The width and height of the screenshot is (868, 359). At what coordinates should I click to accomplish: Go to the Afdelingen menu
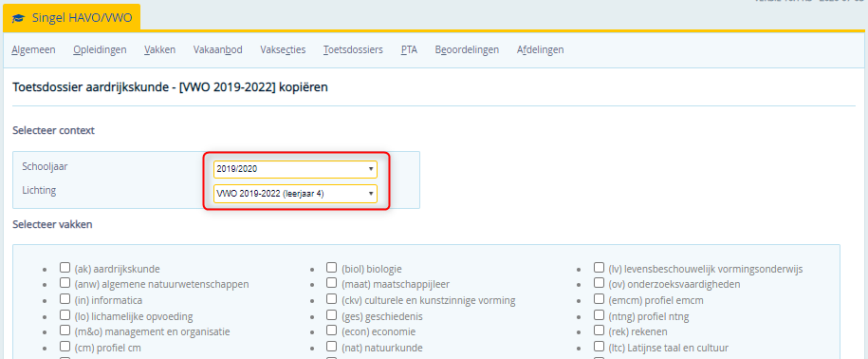(x=541, y=49)
